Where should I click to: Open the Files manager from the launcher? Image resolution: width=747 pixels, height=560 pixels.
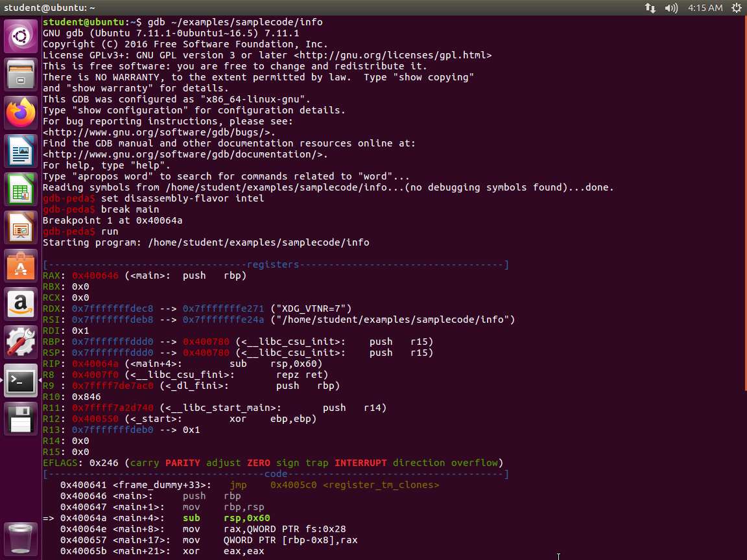(21, 75)
